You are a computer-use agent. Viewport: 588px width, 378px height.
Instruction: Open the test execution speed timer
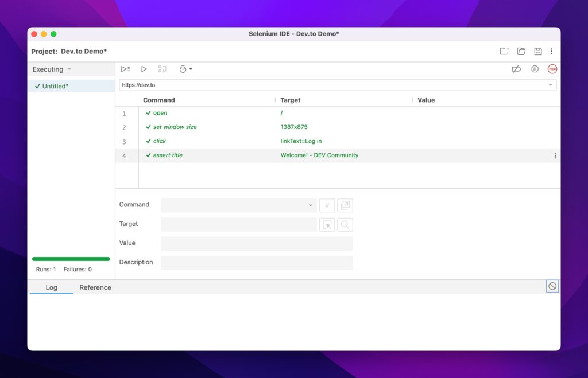coord(185,69)
